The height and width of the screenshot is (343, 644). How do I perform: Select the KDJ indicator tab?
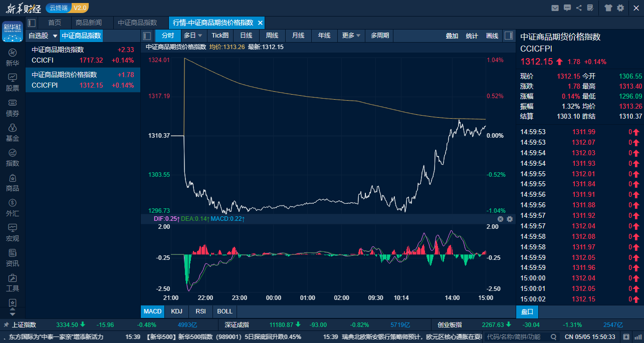(x=176, y=311)
